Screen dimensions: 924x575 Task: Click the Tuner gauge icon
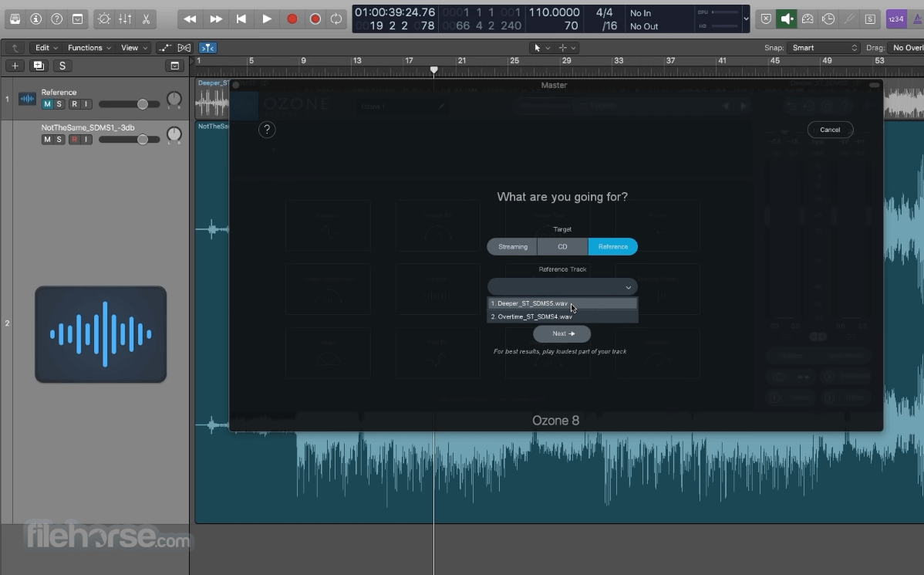tap(808, 19)
